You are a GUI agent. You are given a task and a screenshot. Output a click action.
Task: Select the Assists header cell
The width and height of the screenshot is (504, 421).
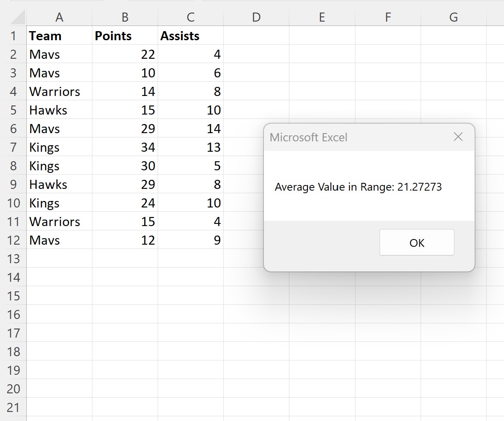(x=190, y=36)
